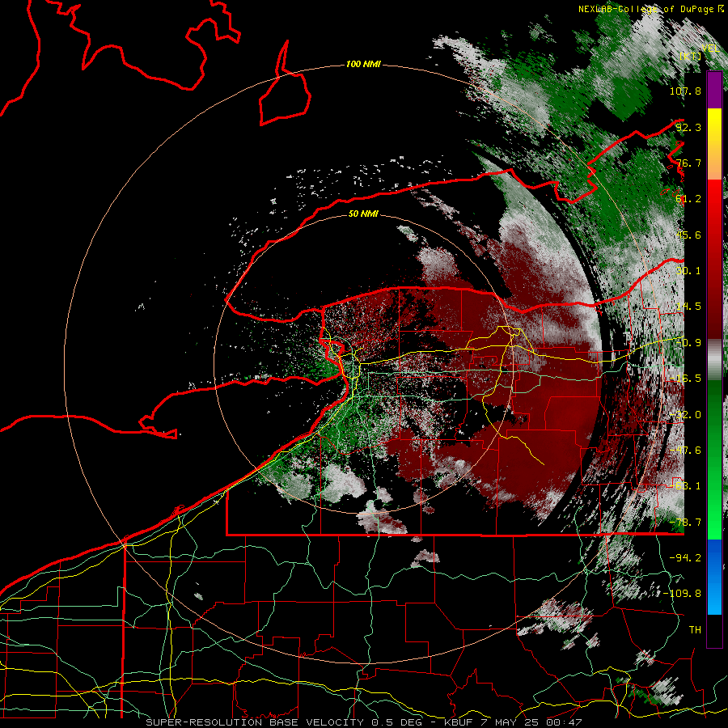Viewport: 728px width, 728px height.
Task: Click the -63.1 velocity scale value
Action: [x=685, y=486]
